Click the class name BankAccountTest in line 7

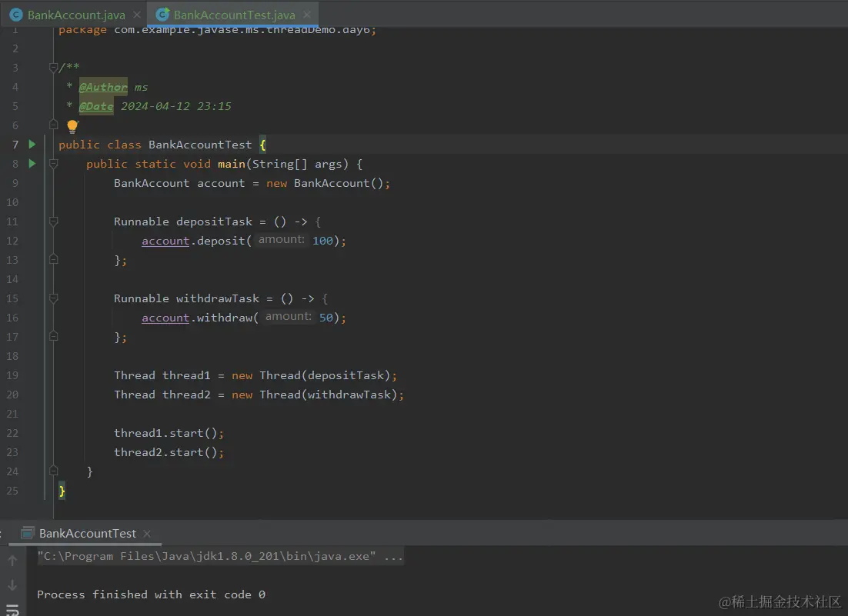coord(200,145)
